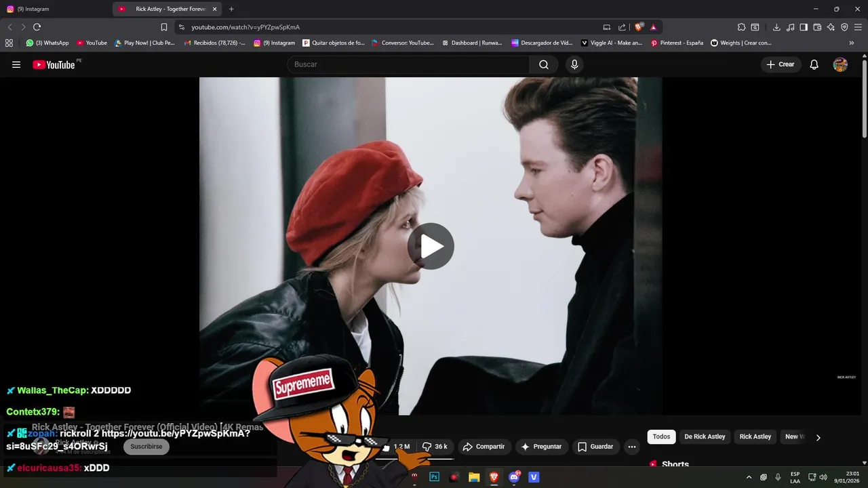The height and width of the screenshot is (488, 868).
Task: Open the YouTube bookmark
Action: click(92, 43)
